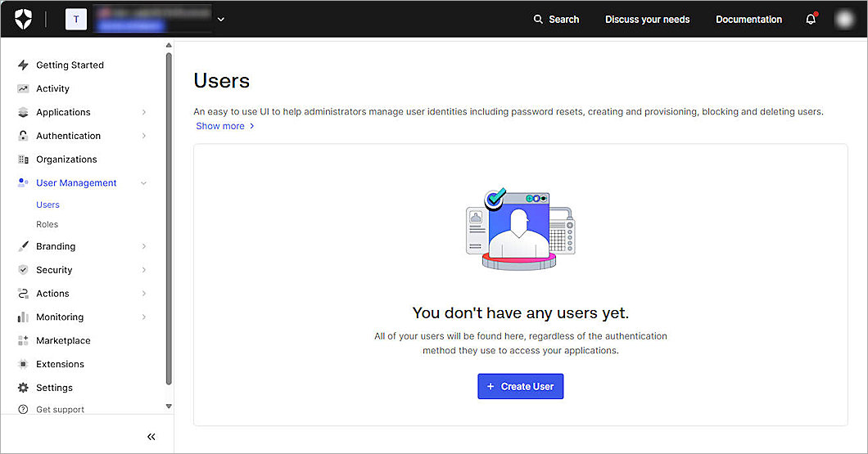The width and height of the screenshot is (868, 454).
Task: Click the Extensions chip icon
Action: click(23, 364)
